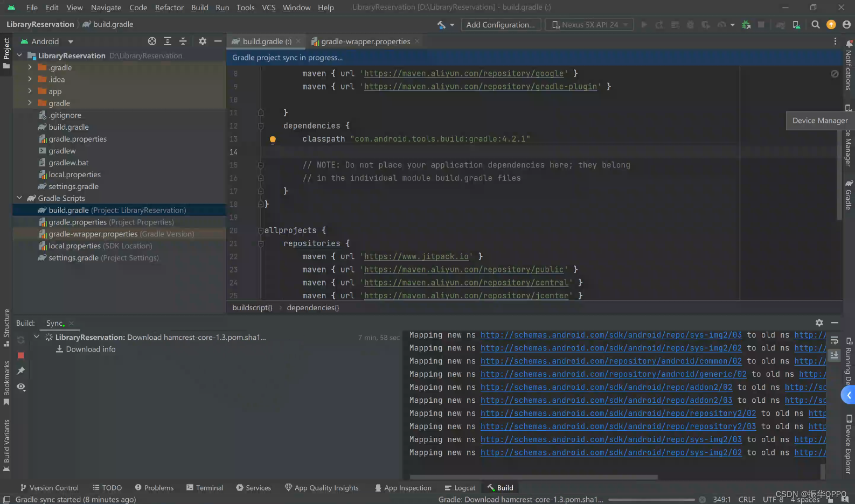855x504 pixels.
Task: Hide the Build panel
Action: tap(835, 323)
